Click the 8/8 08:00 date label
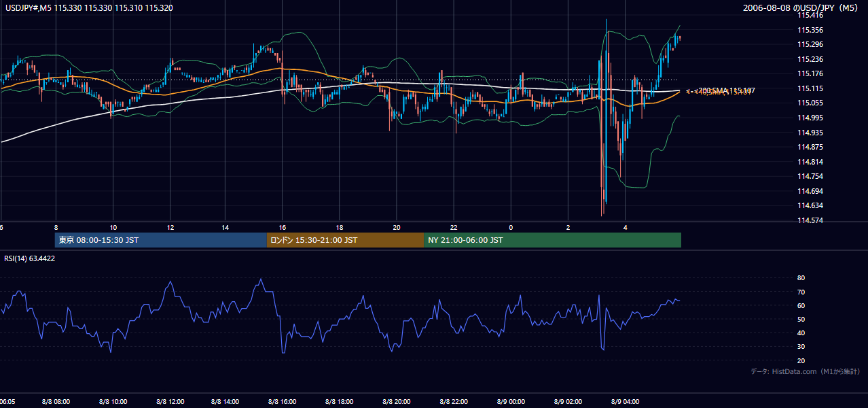Viewport: 868px width, 408px height. 56,402
